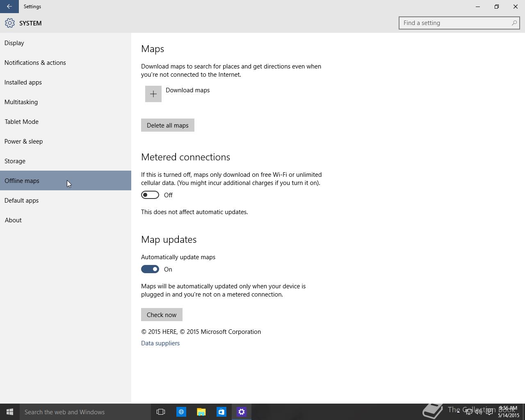This screenshot has height=420, width=525.
Task: Open the network icon in system tray
Action: [468, 412]
